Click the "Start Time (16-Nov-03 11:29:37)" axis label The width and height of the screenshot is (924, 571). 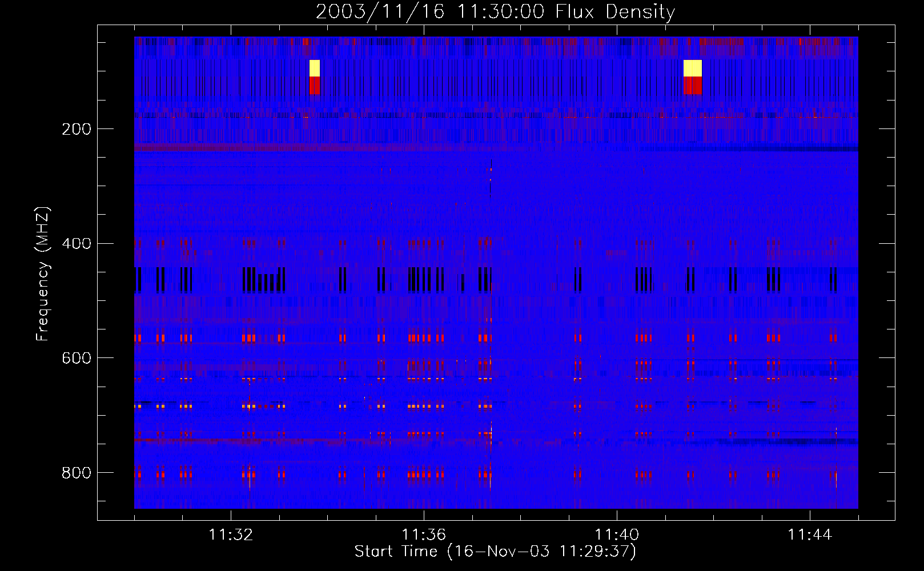click(x=495, y=552)
